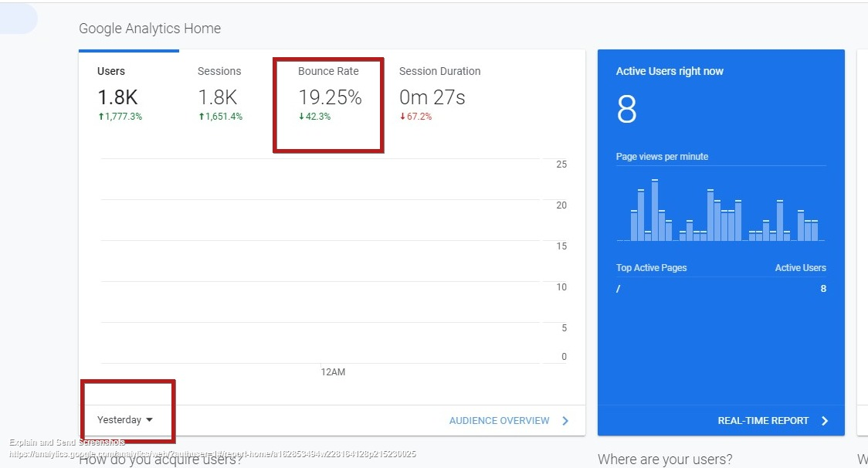
Task: Click the Page views per minute label
Action: click(662, 157)
